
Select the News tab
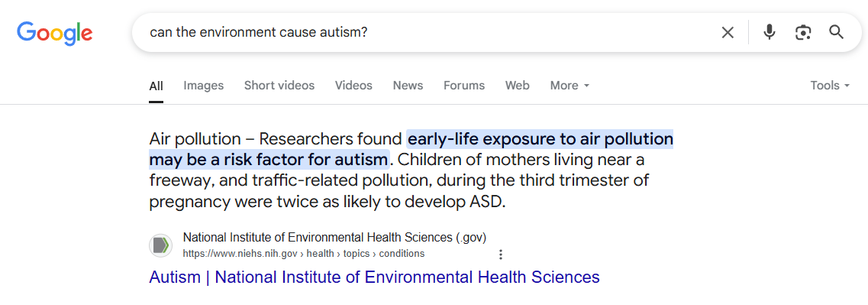[408, 86]
